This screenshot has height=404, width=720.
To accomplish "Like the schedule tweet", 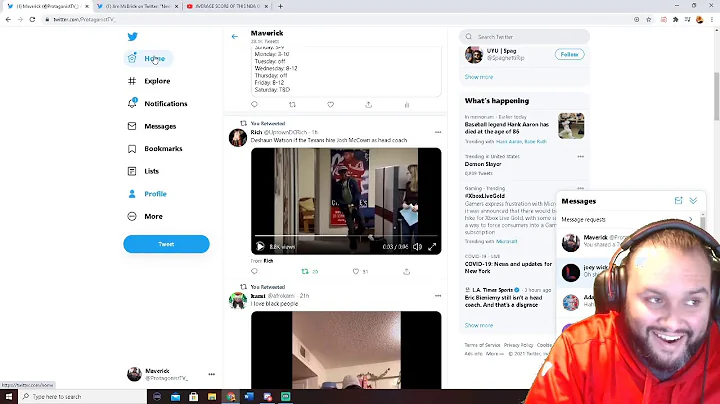I will point(331,104).
